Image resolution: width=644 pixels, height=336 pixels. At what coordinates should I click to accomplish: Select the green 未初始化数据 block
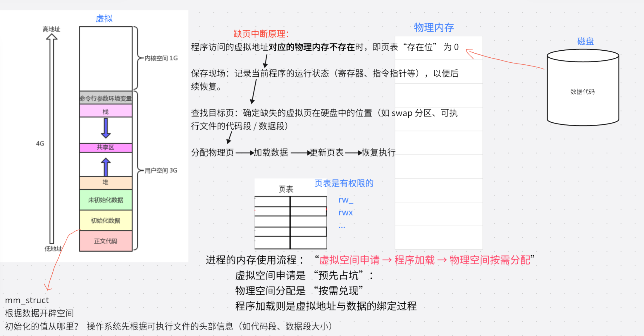click(106, 200)
